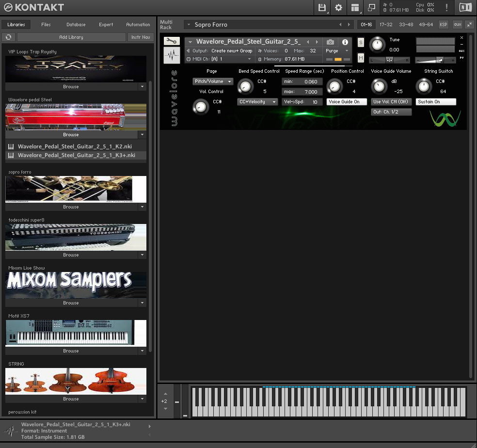477x448 pixels.
Task: Solo the instrument with S button
Action: coord(361,42)
